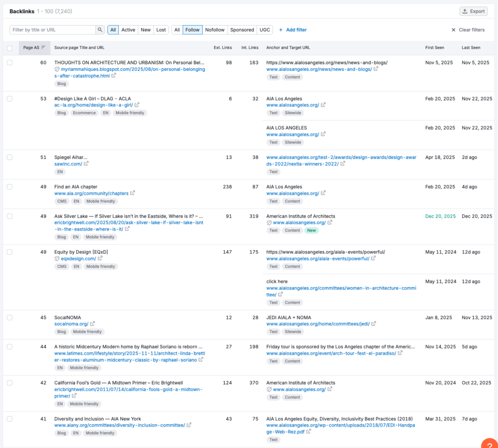Click the orange help bubble icon

pyautogui.click(x=490, y=442)
